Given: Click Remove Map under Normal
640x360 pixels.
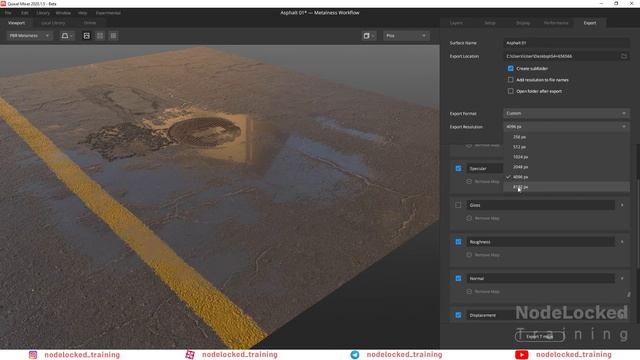Looking at the screenshot, I should click(483, 291).
